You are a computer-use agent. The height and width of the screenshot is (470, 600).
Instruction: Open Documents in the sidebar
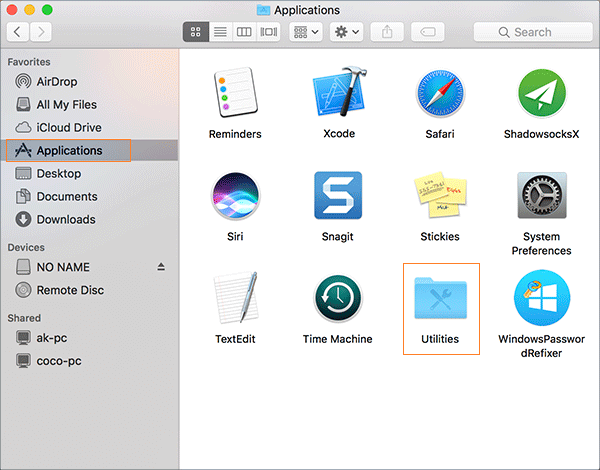pos(90,196)
